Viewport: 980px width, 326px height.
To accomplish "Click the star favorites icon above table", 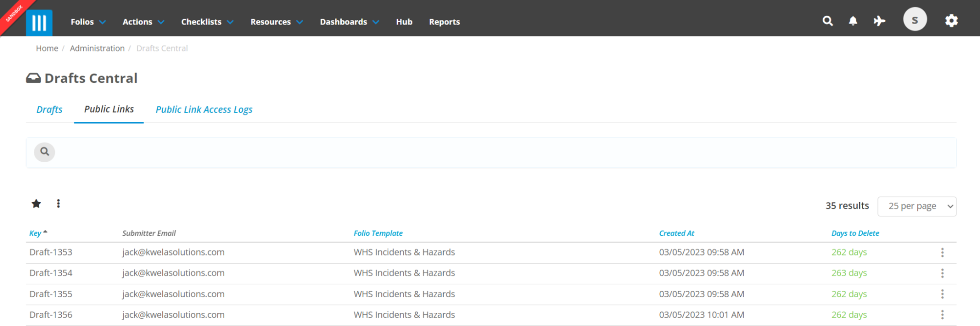I will coord(36,203).
